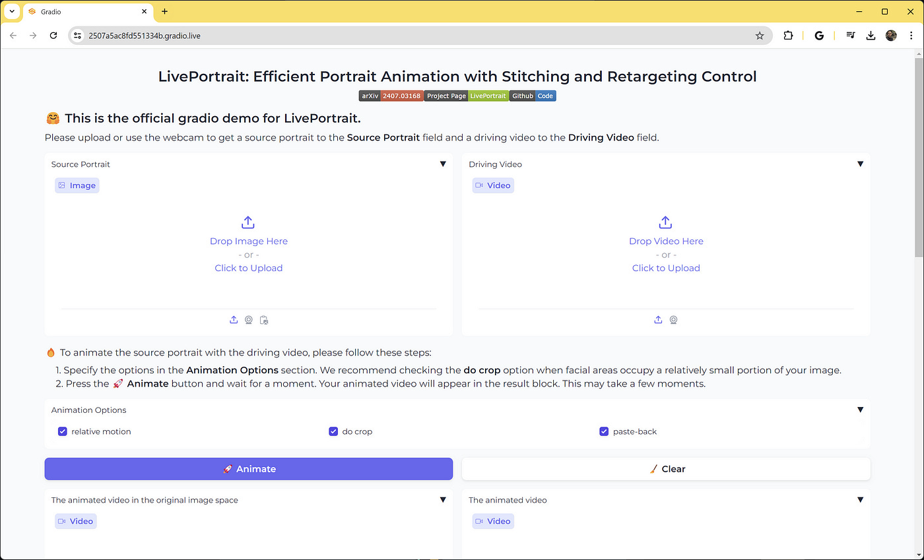Viewport: 924px width, 560px height.
Task: Click the Video badge under The animated video
Action: pos(492,521)
